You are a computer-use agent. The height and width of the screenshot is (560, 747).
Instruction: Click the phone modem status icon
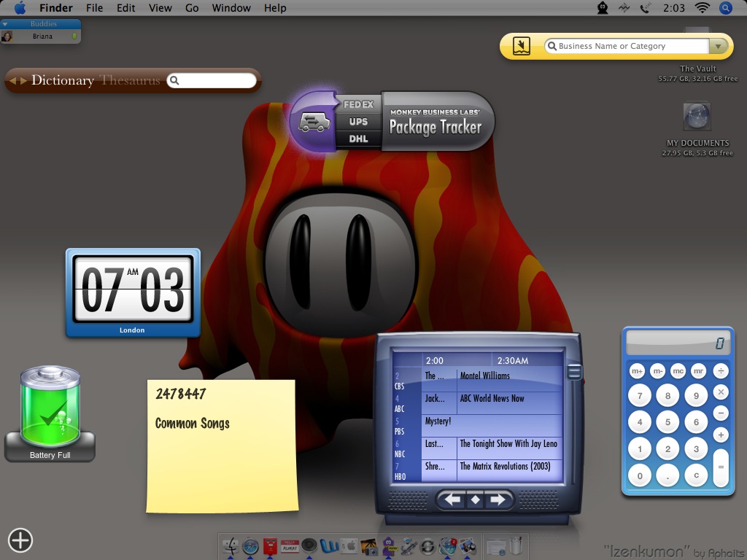click(x=646, y=7)
